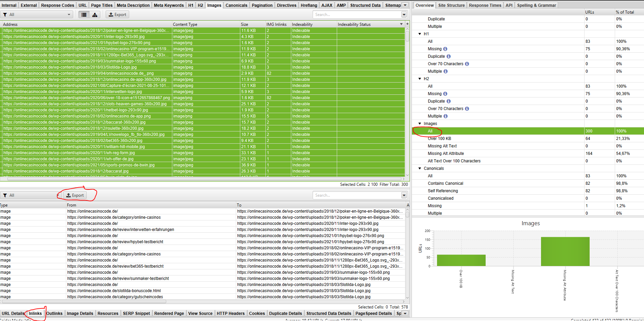Viewport: 644px width, 321px height.
Task: Collapse the Images section in Overview
Action: coord(420,124)
